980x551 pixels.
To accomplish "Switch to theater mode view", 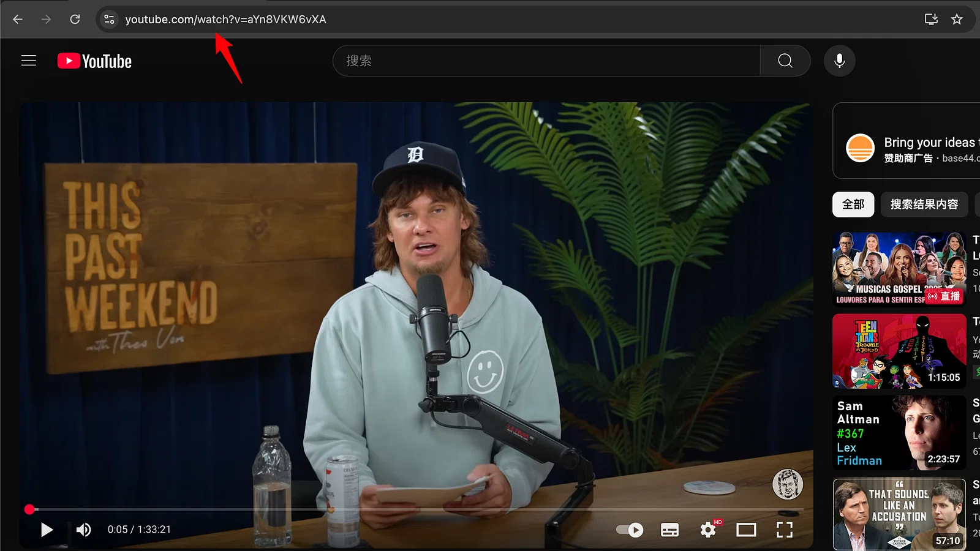I will 746,530.
